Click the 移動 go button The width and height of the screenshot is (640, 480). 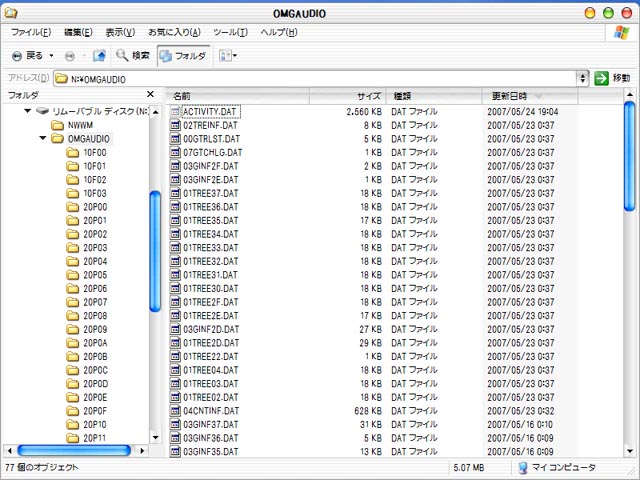pyautogui.click(x=612, y=78)
